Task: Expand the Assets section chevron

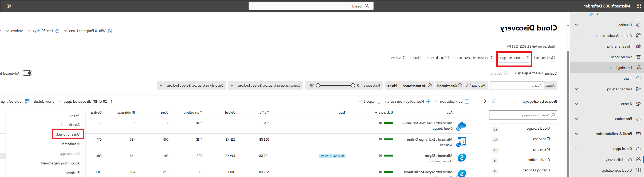Action: 576,104
